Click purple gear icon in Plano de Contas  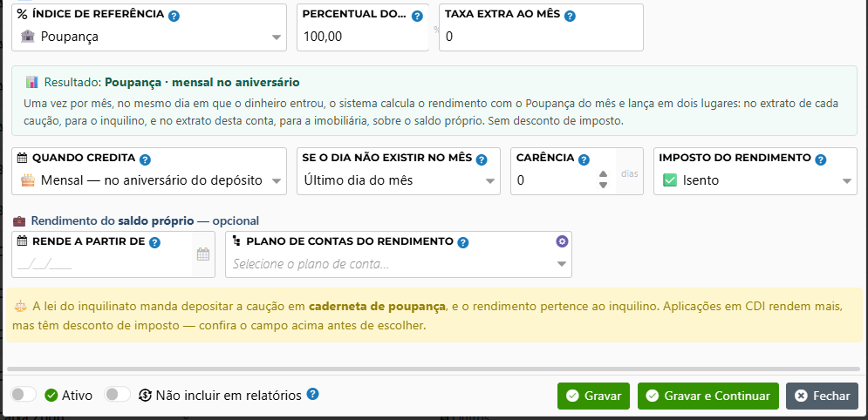coord(562,241)
